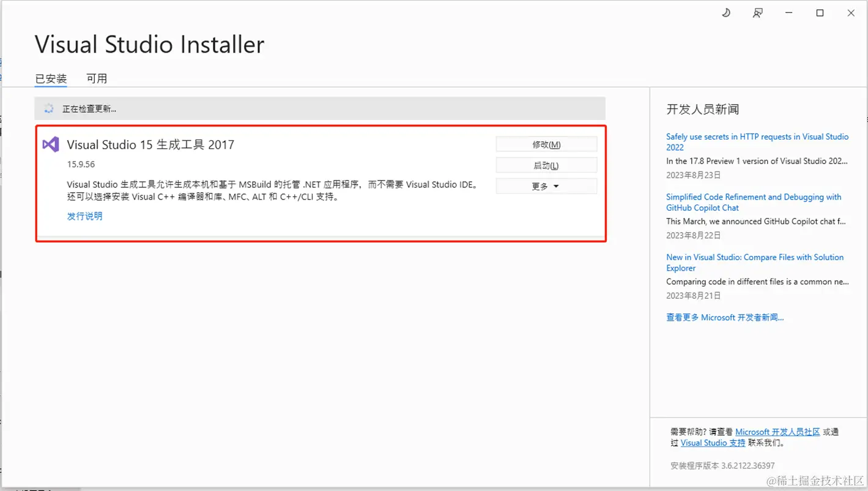The width and height of the screenshot is (868, 491).
Task: Click the 正在检查更新 spinner icon
Action: click(49, 108)
